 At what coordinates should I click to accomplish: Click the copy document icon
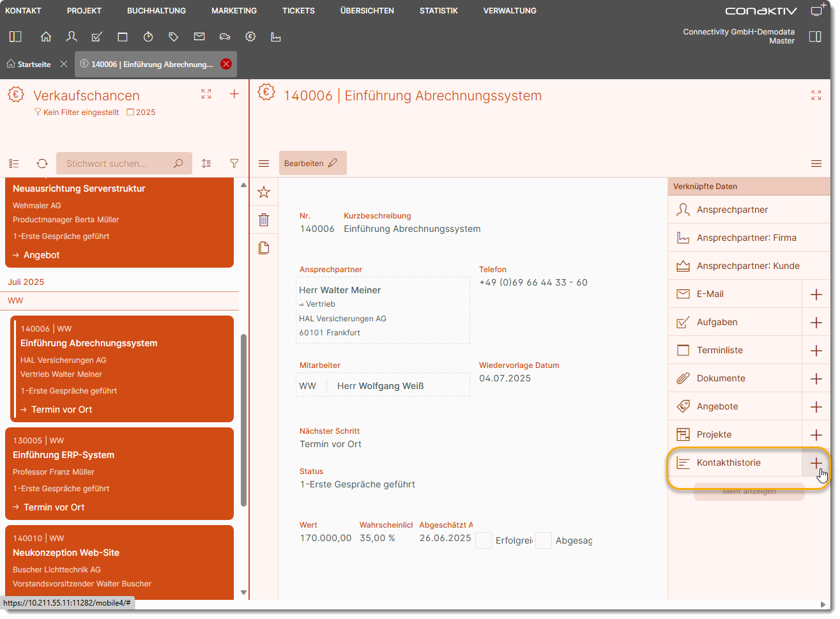[x=264, y=248]
